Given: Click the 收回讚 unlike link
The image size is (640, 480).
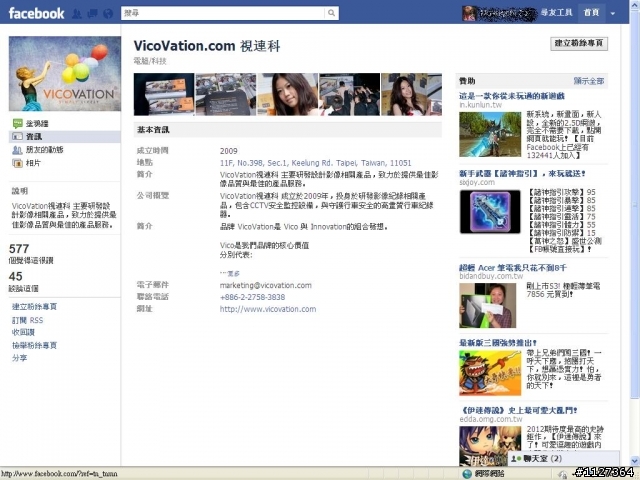Looking at the screenshot, I should [x=23, y=332].
